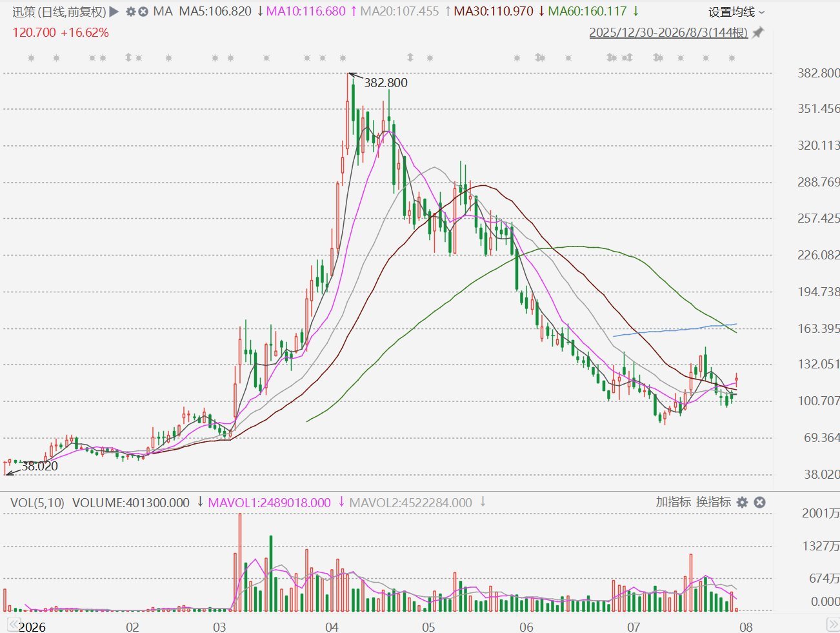Viewport: 840px width, 633px height.
Task: Click month 02 on the time axis
Action: coord(132,627)
